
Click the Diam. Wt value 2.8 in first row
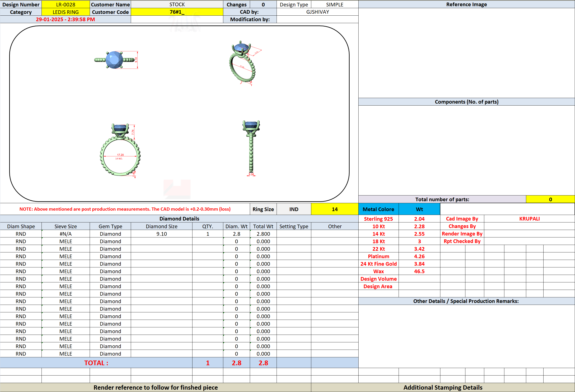236,234
